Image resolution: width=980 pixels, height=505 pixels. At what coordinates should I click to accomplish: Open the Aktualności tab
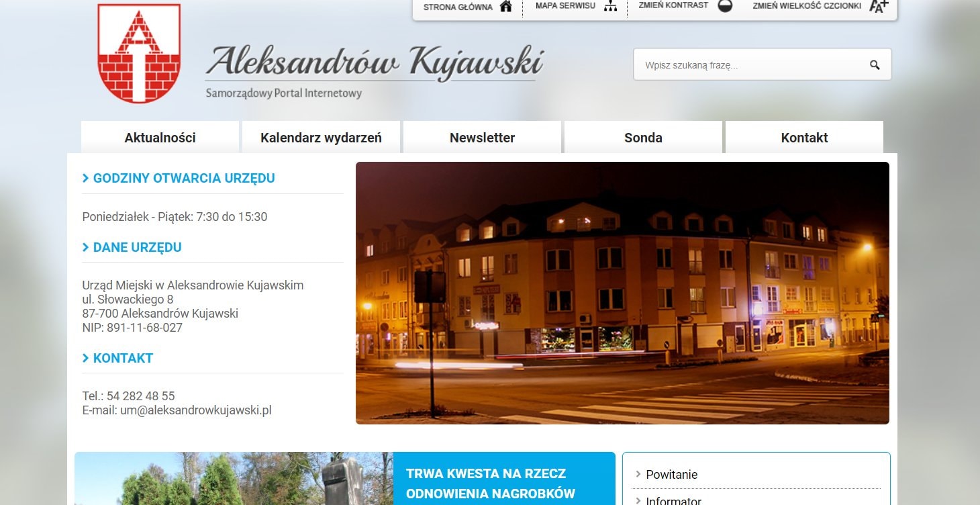click(x=160, y=138)
